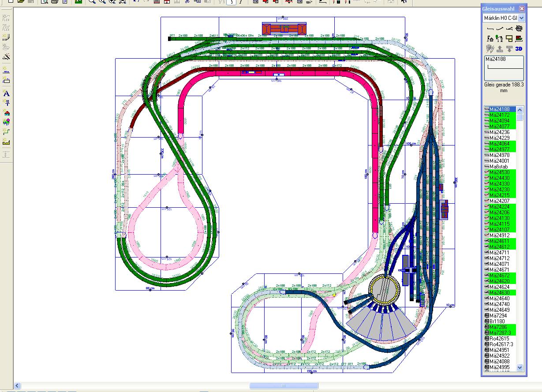Select turnout Mä24611 in the list
The width and height of the screenshot is (542, 392).
[x=500, y=241]
